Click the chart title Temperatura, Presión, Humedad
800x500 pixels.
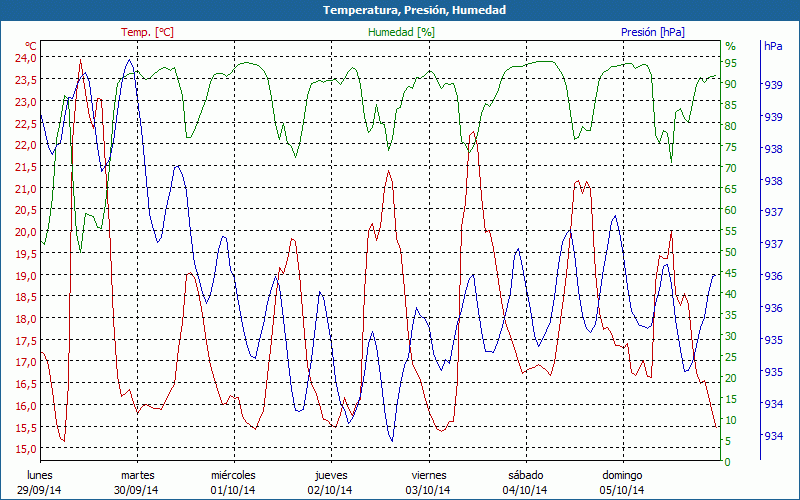click(x=400, y=10)
